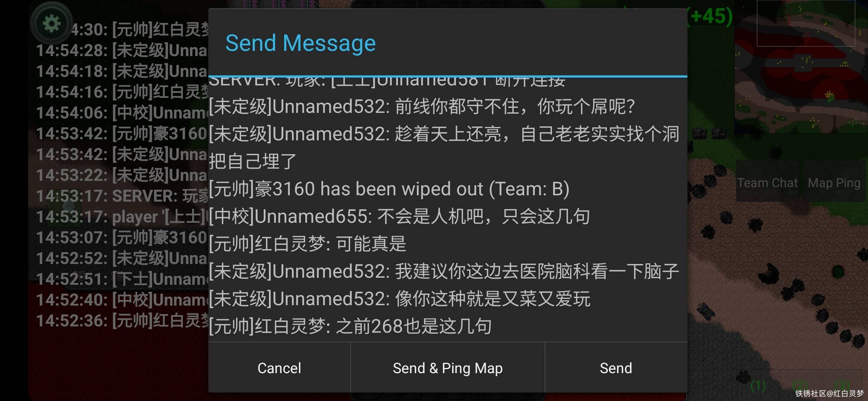The height and width of the screenshot is (401, 868).
Task: Send the chat message
Action: click(616, 368)
